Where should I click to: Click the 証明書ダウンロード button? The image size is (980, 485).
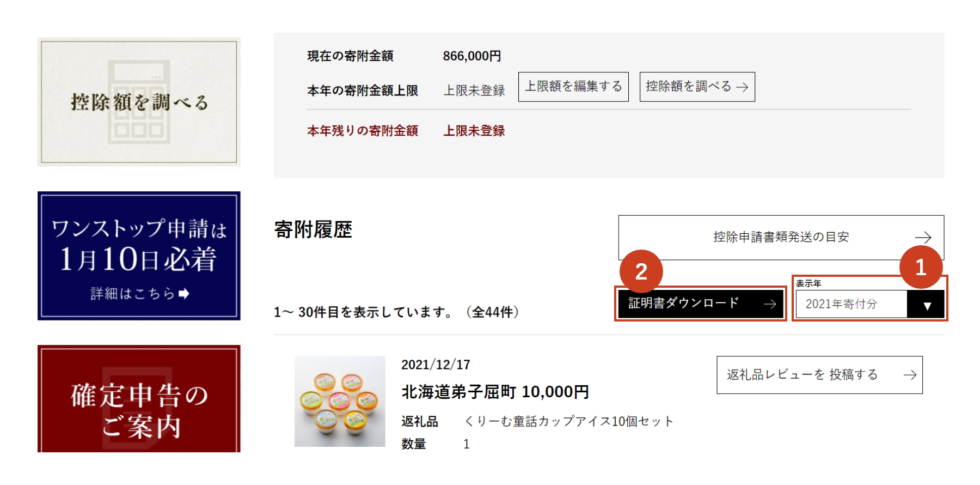[x=700, y=304]
